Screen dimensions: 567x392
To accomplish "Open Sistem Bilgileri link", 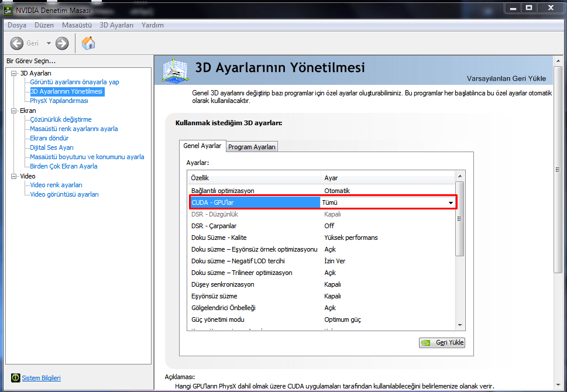I will pyautogui.click(x=41, y=378).
